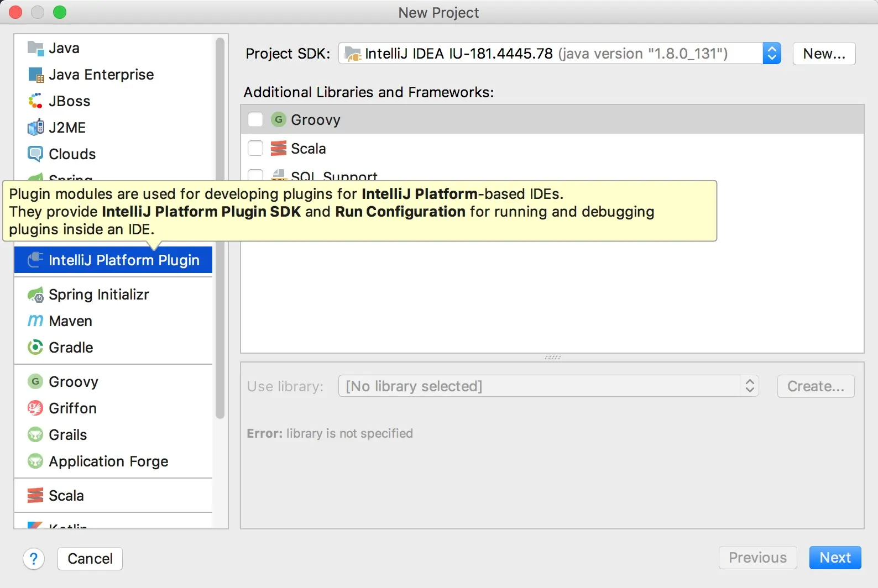
Task: Click the Next button
Action: point(835,558)
